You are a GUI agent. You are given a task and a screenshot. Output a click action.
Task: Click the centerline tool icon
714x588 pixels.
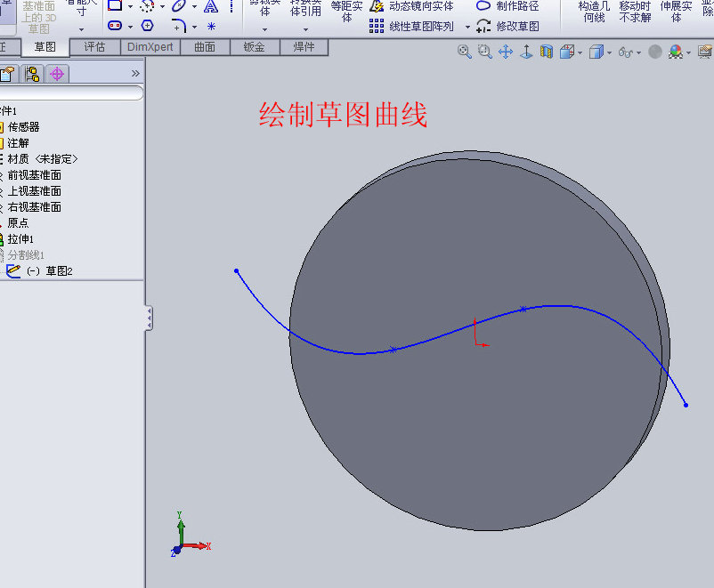point(231,6)
